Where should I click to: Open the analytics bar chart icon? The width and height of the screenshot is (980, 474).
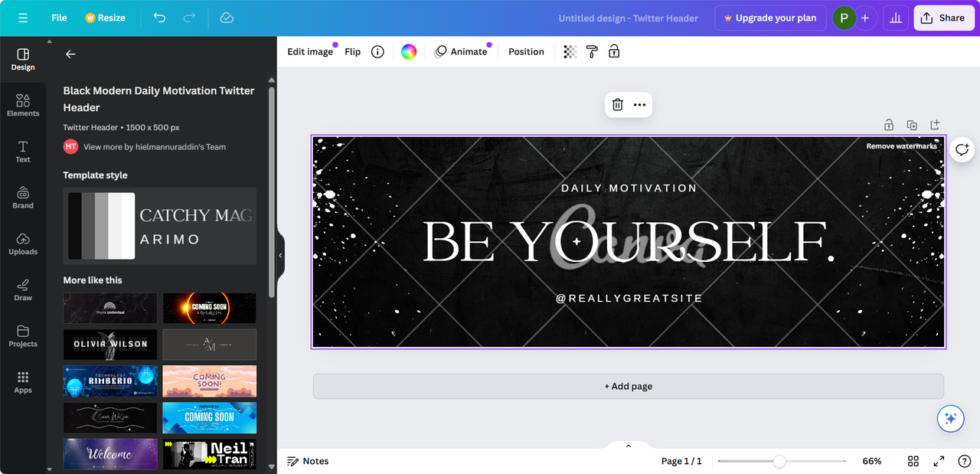point(895,18)
